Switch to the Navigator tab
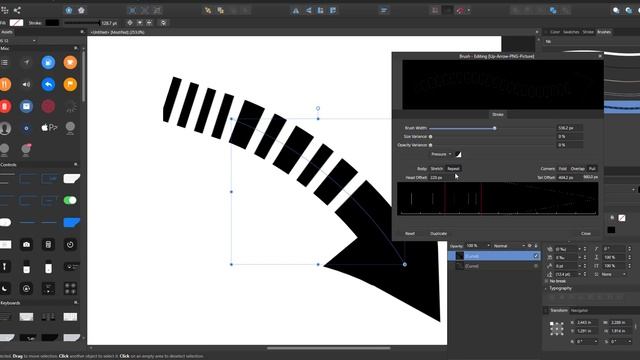 point(579,311)
